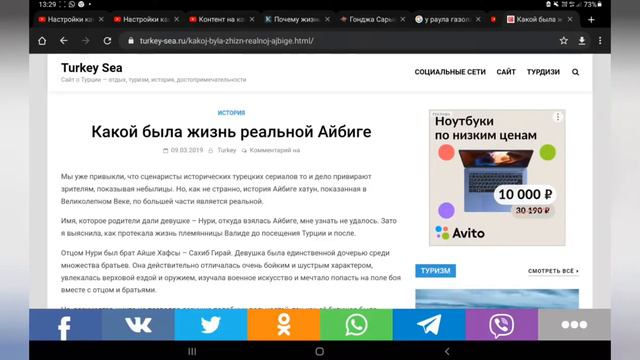The width and height of the screenshot is (640, 360).
Task: Tap the download icon in the toolbar
Action: pos(582,41)
